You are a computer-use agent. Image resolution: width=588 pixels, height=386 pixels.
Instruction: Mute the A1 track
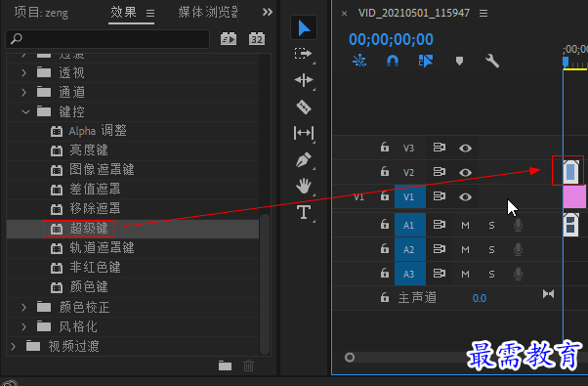pyautogui.click(x=465, y=225)
